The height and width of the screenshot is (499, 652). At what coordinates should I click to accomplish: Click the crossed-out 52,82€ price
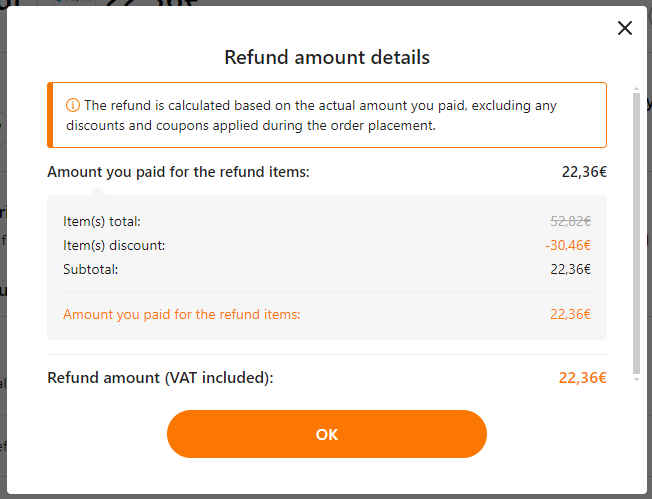click(570, 221)
